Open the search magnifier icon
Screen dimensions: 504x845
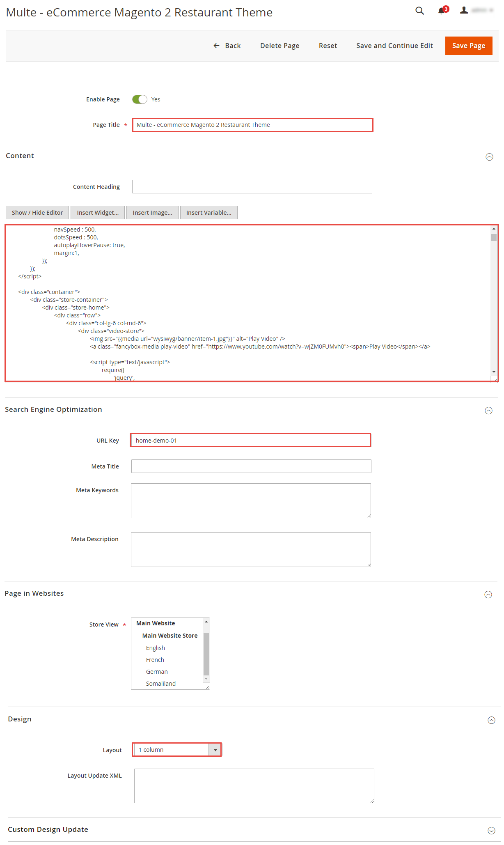coord(419,11)
